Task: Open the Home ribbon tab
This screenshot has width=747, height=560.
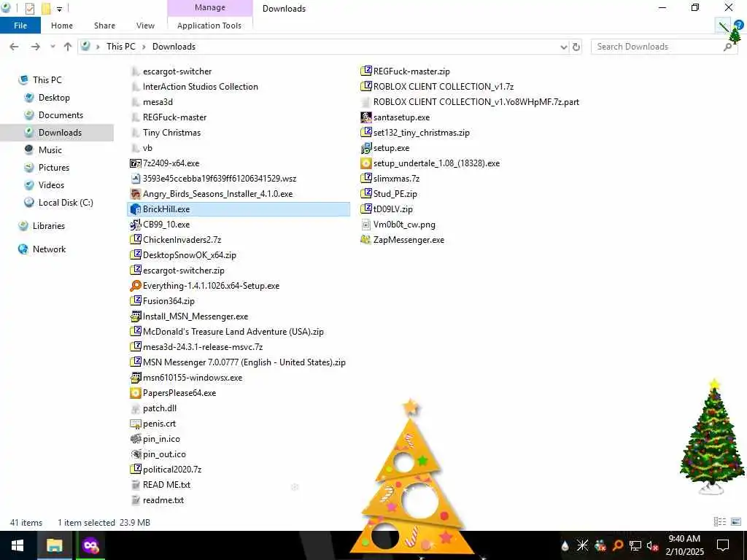Action: 62,26
